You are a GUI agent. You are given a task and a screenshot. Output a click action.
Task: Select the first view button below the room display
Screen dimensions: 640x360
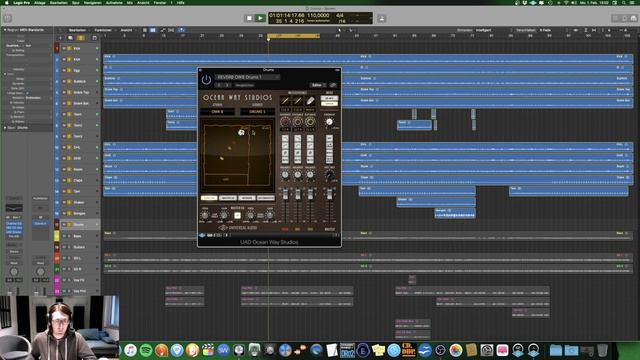click(x=209, y=198)
